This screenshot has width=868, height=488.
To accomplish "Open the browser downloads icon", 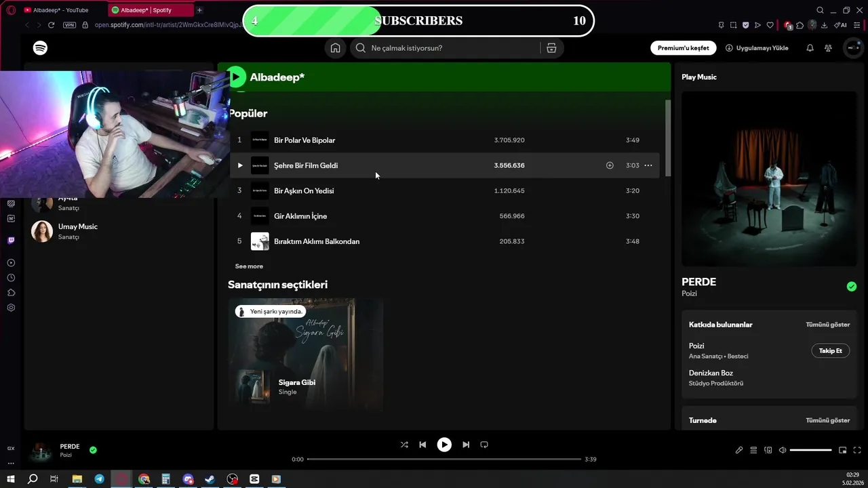I will pyautogui.click(x=824, y=25).
